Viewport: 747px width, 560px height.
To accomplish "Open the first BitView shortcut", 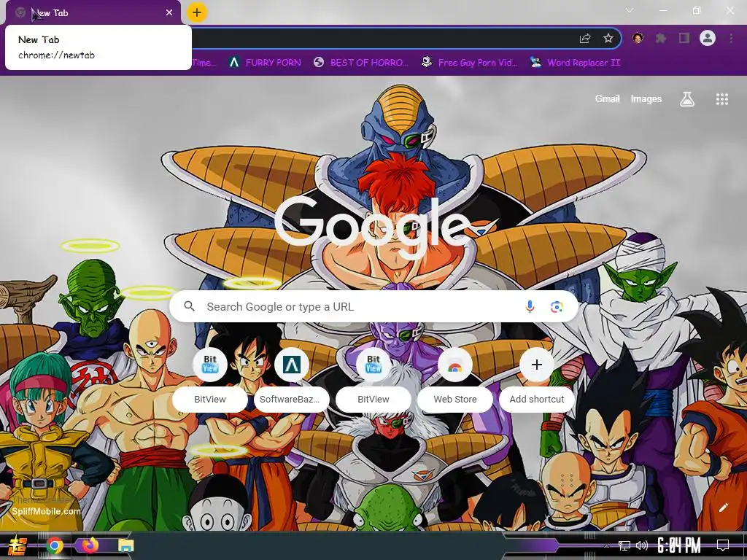I will [210, 378].
